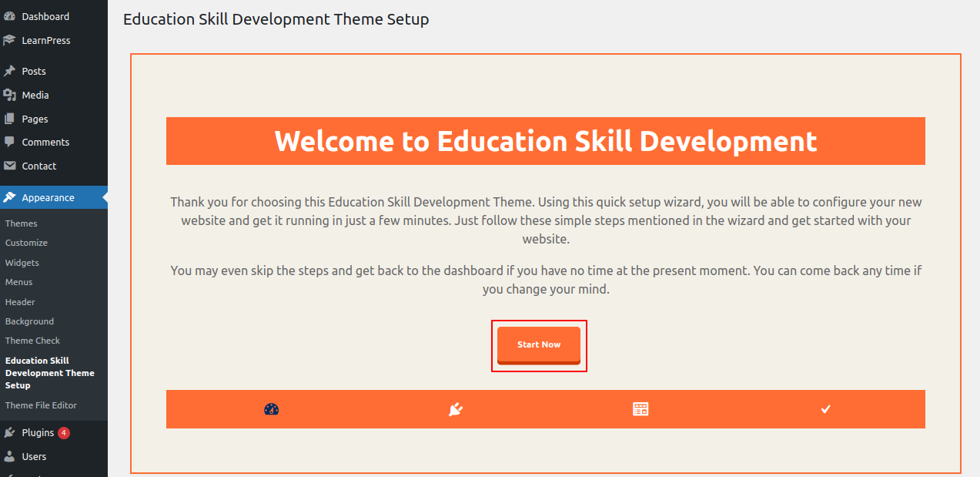
Task: Click the demo content layout step icon
Action: 641,409
